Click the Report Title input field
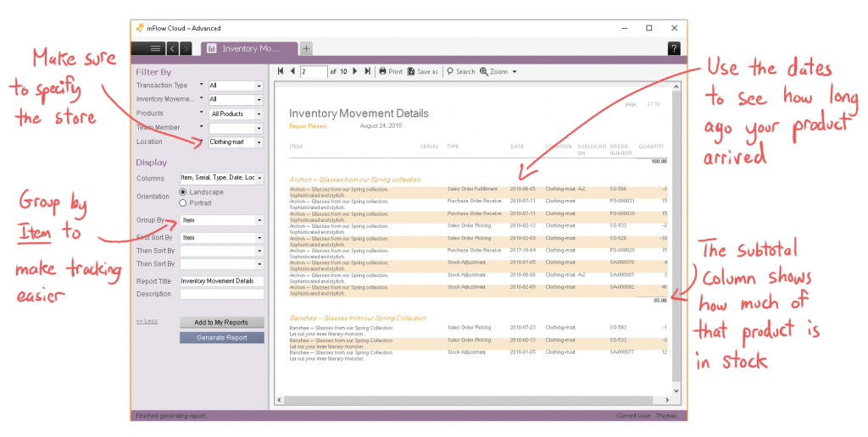 pyautogui.click(x=221, y=281)
